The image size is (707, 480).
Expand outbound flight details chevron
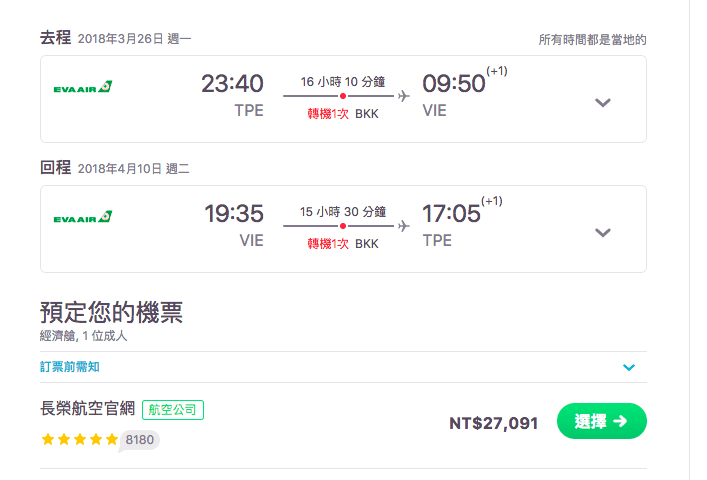tap(602, 103)
